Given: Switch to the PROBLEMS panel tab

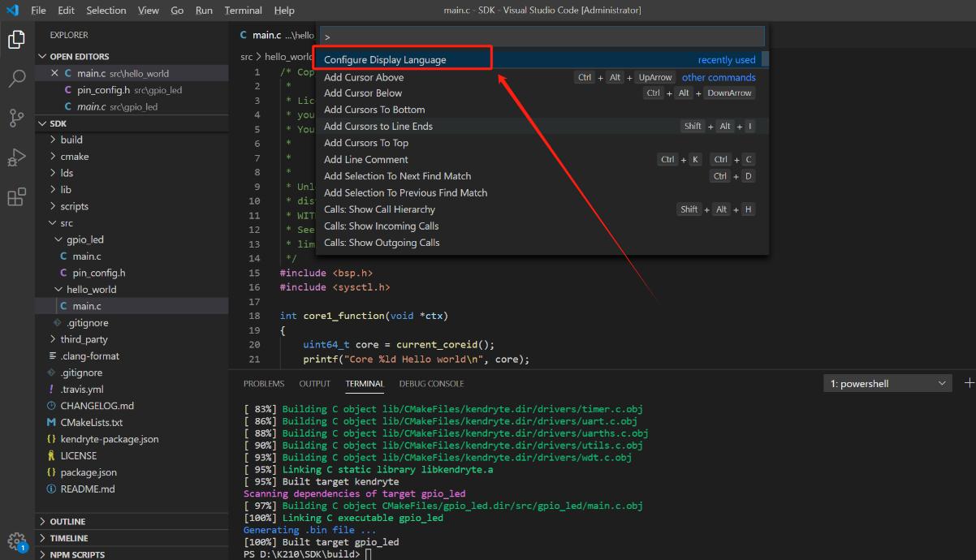Looking at the screenshot, I should pyautogui.click(x=264, y=384).
